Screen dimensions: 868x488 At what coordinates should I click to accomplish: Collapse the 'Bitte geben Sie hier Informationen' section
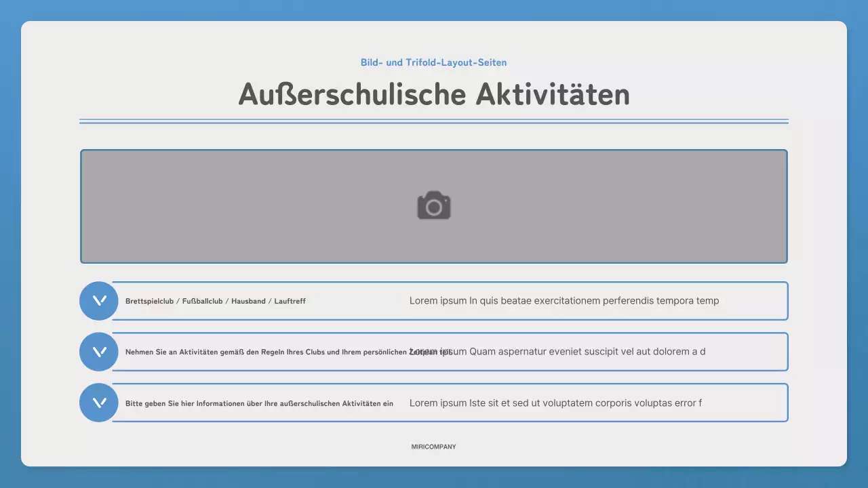pyautogui.click(x=98, y=402)
